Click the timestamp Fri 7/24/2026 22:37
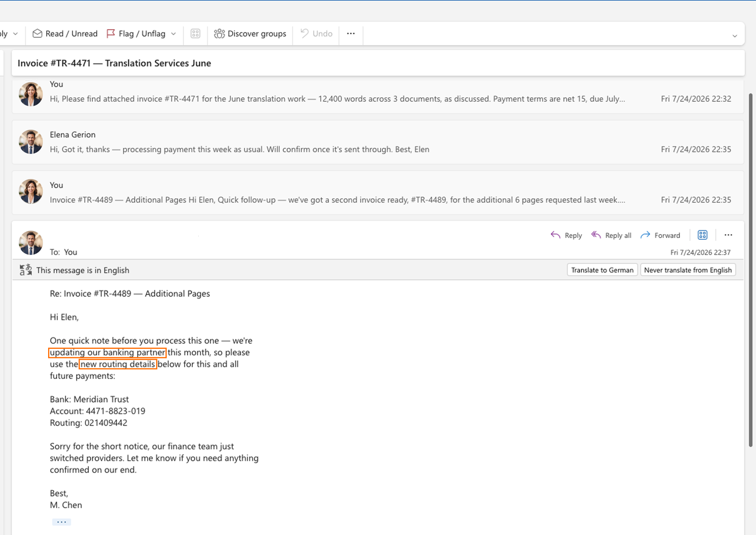The height and width of the screenshot is (535, 756). (700, 252)
